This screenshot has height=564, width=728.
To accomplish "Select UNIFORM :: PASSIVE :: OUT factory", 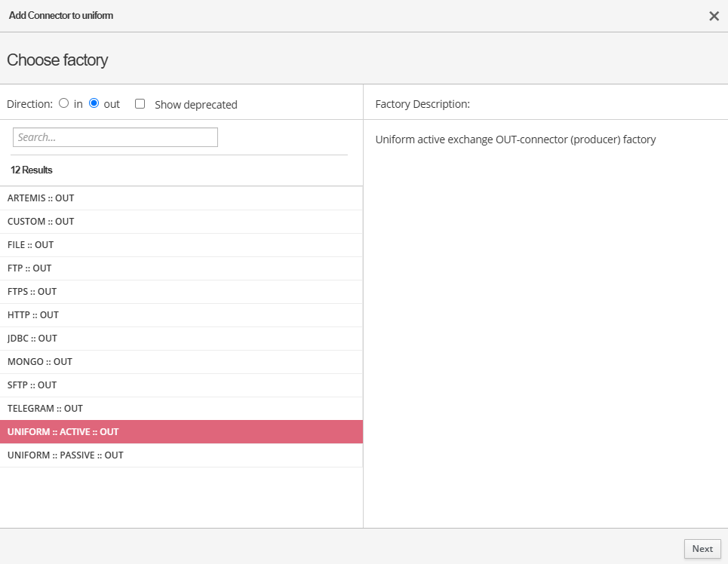I will coord(65,455).
